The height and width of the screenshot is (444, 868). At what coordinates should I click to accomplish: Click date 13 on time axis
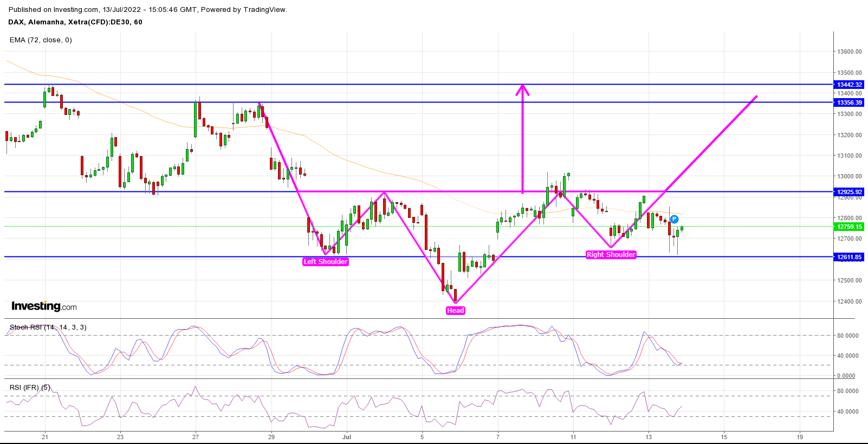tap(649, 437)
